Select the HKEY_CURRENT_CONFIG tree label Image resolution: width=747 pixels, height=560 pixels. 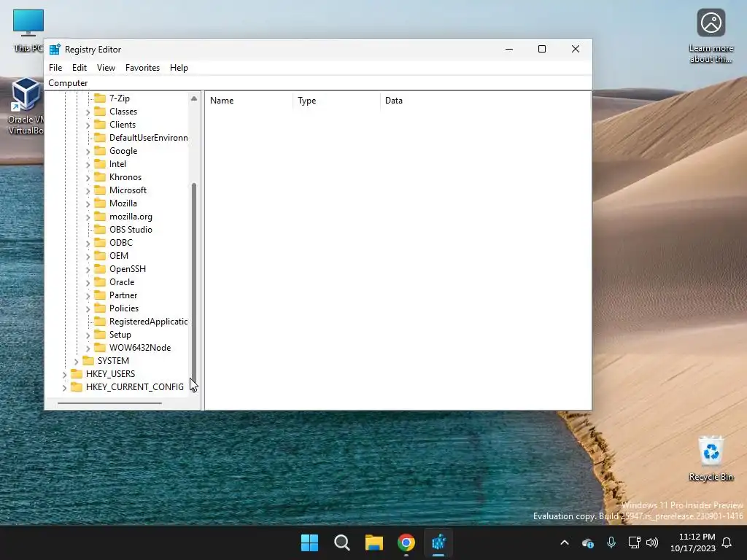pos(135,386)
